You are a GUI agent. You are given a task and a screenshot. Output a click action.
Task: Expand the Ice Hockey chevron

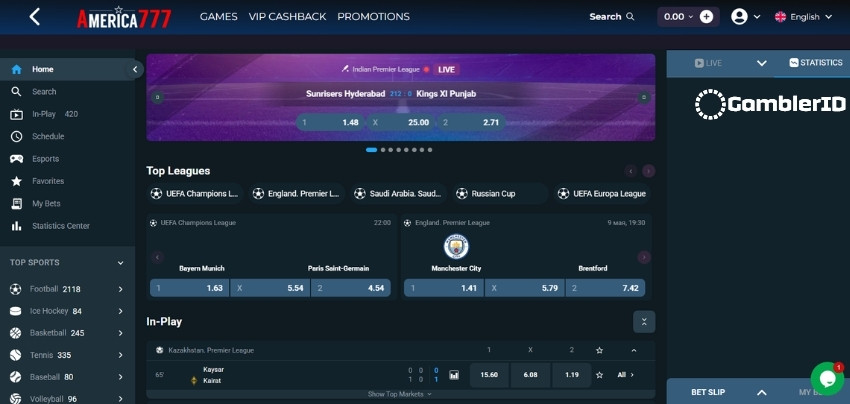click(x=120, y=311)
